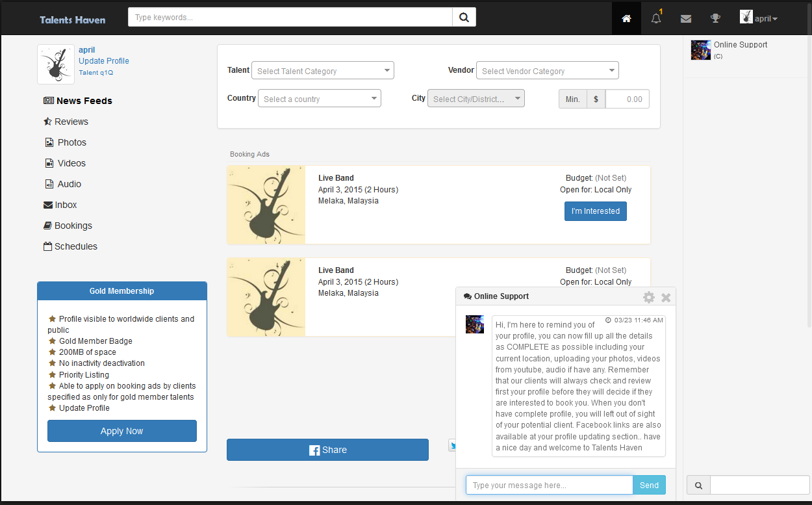Open Schedules in the sidebar
The height and width of the screenshot is (505, 812).
[x=75, y=246]
